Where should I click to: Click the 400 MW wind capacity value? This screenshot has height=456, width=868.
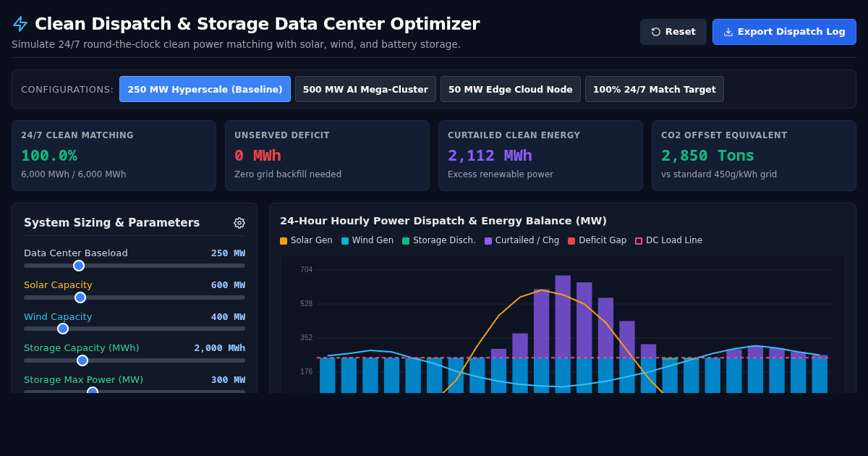[228, 317]
